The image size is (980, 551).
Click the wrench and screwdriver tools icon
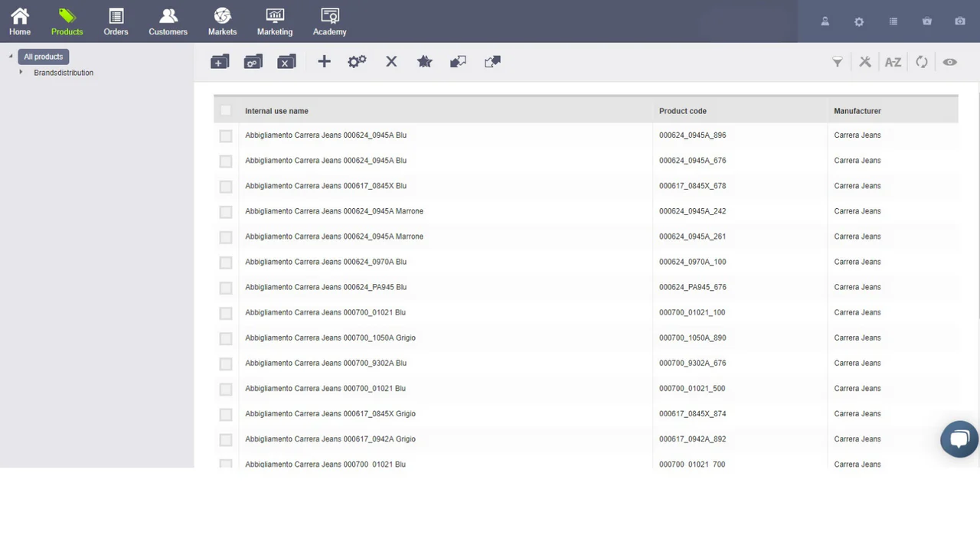(x=865, y=62)
